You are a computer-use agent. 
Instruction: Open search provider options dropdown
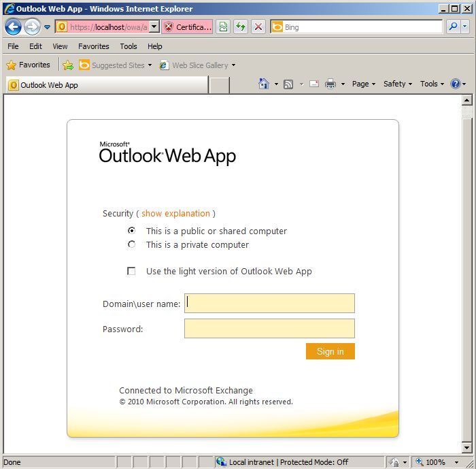(x=464, y=27)
